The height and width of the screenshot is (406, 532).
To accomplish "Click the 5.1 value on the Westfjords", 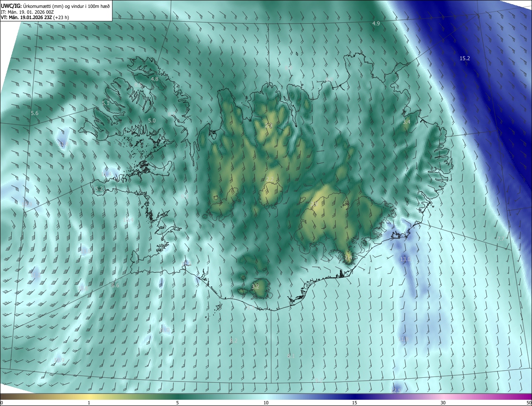I will (106, 103).
